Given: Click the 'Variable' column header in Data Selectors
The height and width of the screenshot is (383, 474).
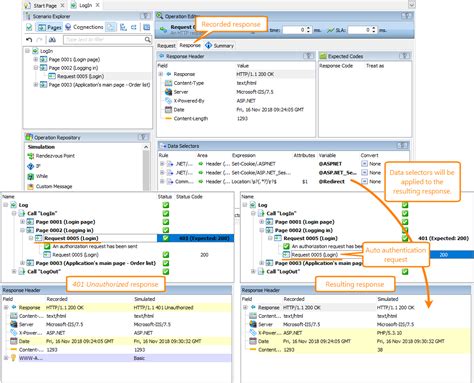Looking at the screenshot, I should 327,155.
